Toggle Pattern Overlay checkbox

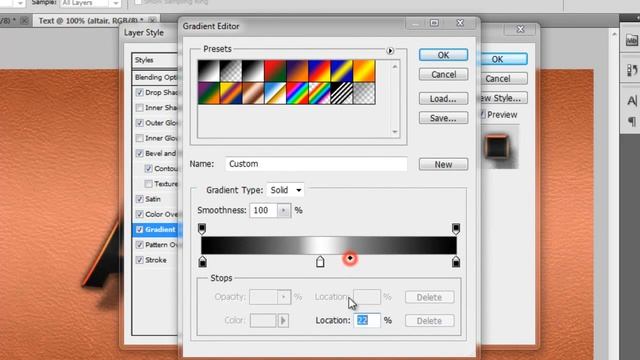140,245
